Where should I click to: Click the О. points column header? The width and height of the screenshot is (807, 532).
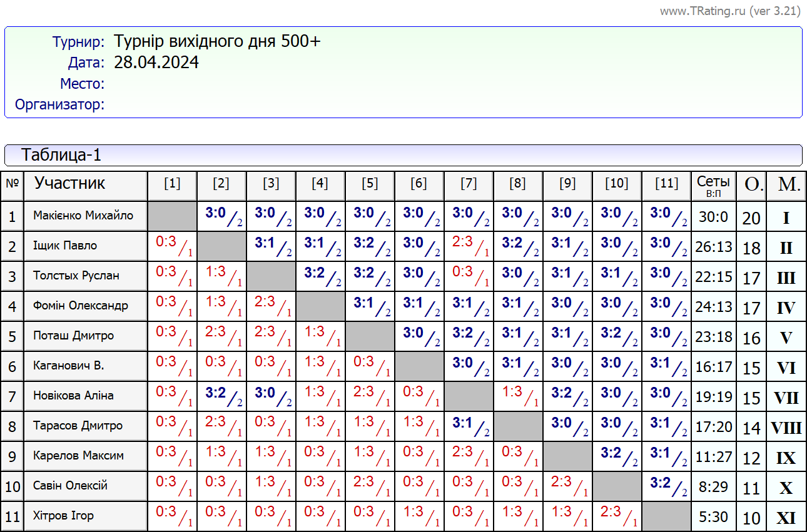point(751,184)
